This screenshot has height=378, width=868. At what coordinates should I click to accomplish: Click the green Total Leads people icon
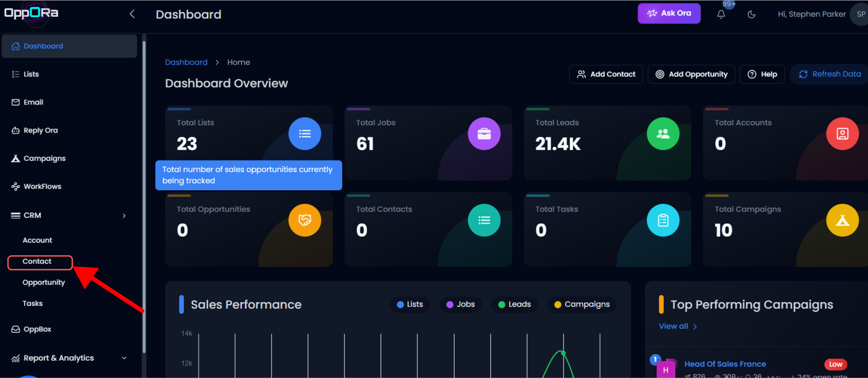pos(663,134)
